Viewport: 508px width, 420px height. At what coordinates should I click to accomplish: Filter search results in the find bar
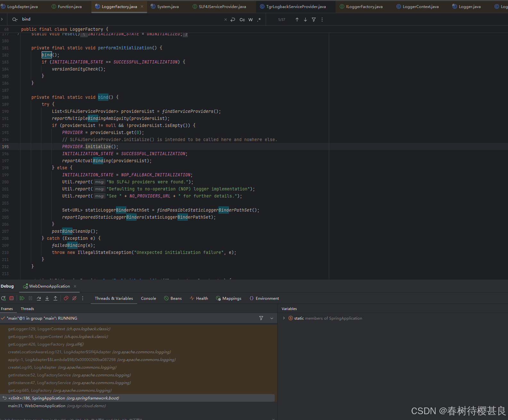314,20
